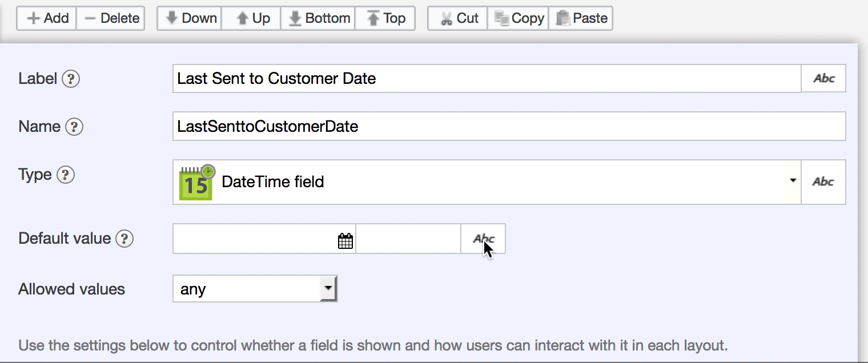The image size is (868, 363).
Task: Paste the copied field
Action: pyautogui.click(x=581, y=18)
